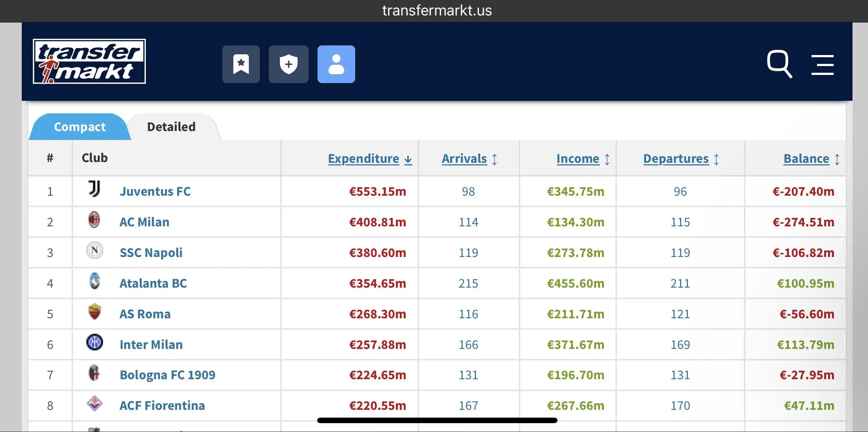Click the AS Roma crest icon
Image resolution: width=868 pixels, height=432 pixels.
pos(95,312)
